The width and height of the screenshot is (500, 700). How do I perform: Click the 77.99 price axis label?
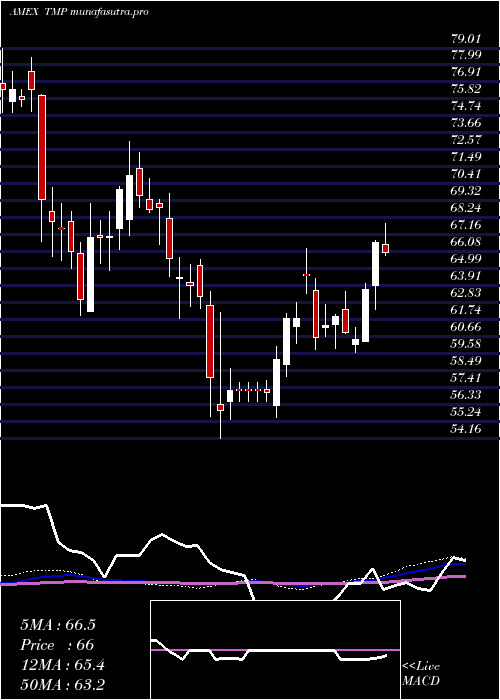point(466,55)
